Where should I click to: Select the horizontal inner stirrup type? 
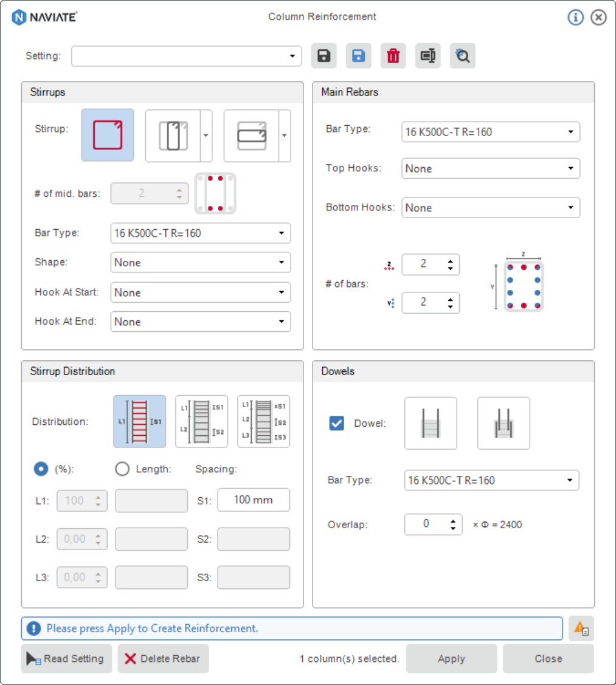(251, 136)
